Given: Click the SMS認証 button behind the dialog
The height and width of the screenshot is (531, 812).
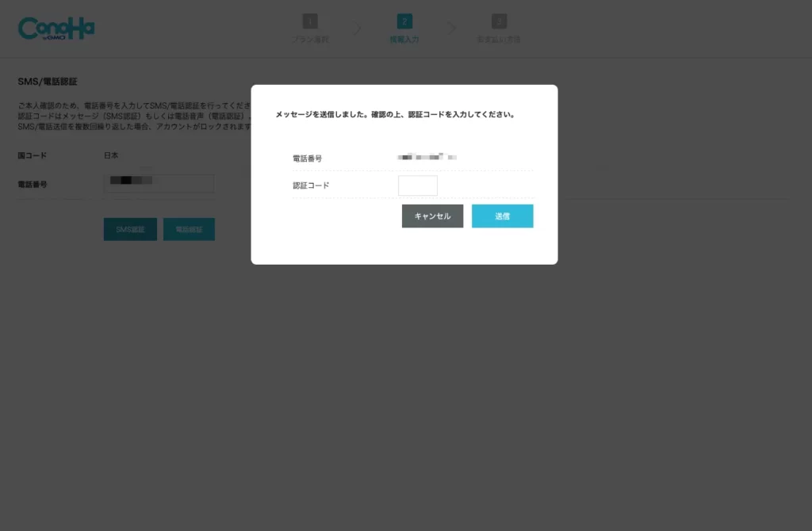Looking at the screenshot, I should (130, 229).
